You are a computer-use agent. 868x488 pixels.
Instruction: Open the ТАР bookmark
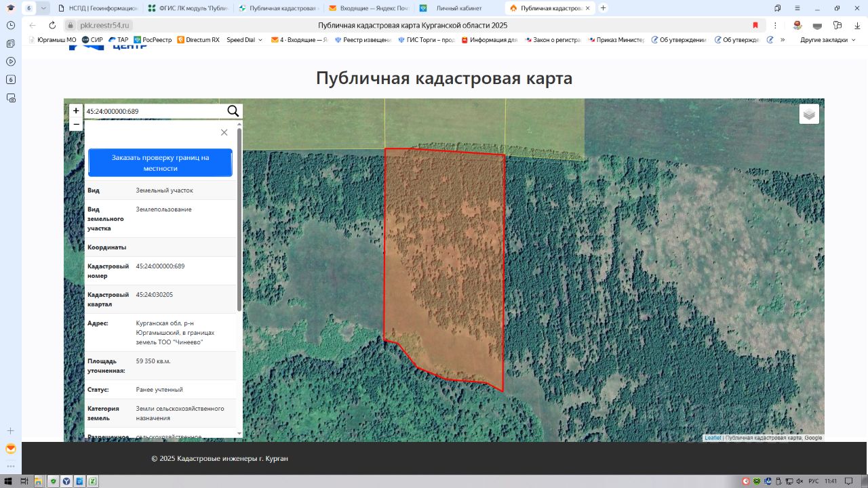coord(118,40)
